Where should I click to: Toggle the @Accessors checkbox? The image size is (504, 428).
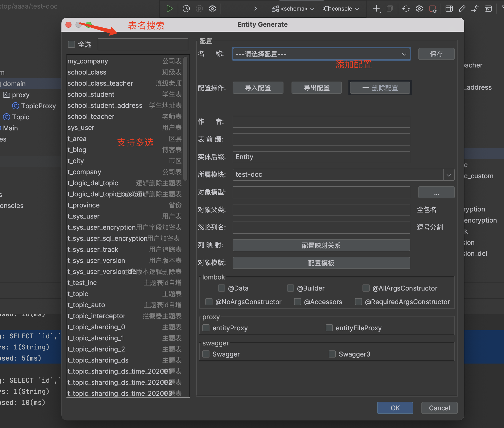[298, 302]
